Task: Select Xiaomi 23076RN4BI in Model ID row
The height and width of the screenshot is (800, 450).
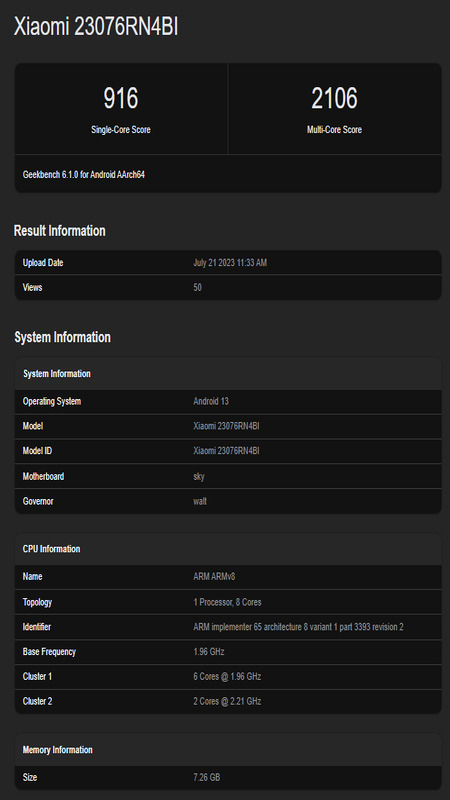Action: point(226,451)
